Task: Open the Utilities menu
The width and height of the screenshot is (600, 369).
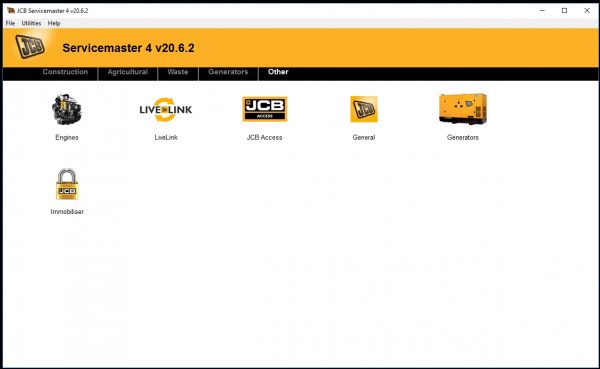Action: point(31,23)
